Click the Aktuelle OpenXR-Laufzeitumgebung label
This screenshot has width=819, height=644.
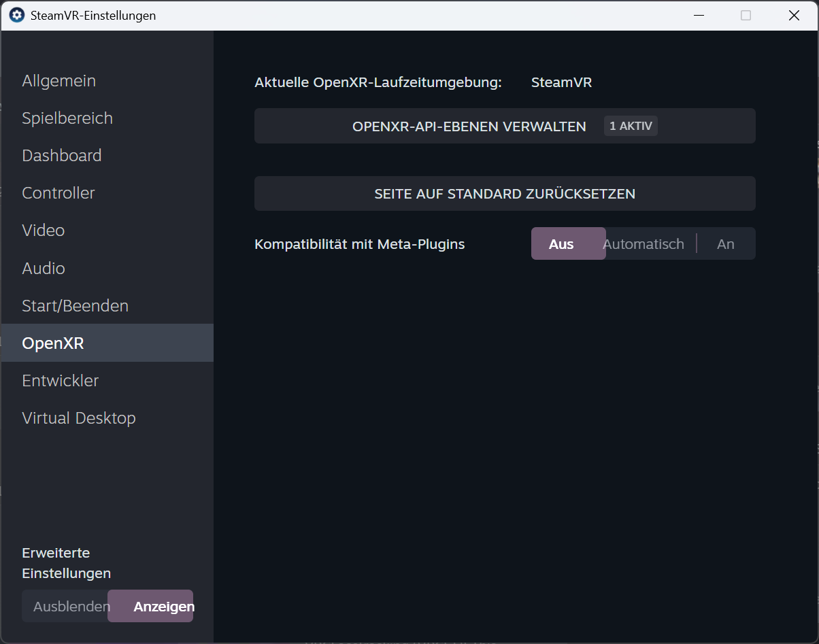[x=378, y=82]
